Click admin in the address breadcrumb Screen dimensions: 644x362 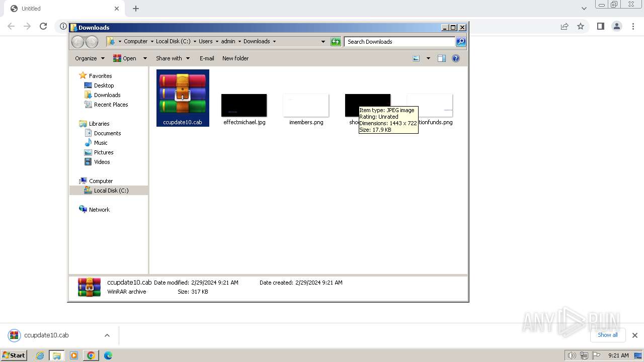click(x=228, y=41)
